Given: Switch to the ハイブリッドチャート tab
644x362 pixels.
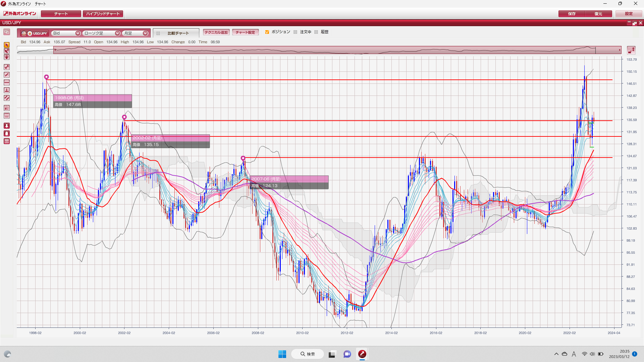Looking at the screenshot, I should (103, 14).
